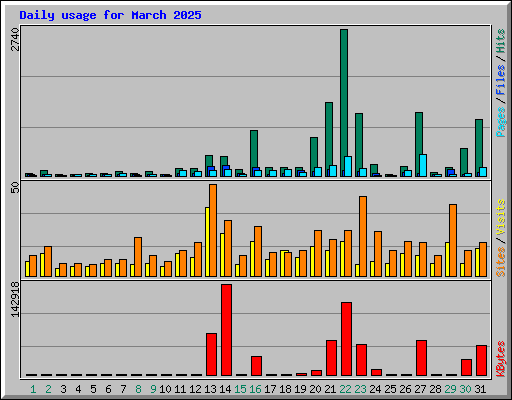This screenshot has height=400, width=512.
Task: Click the red KBytes bar for day 22
Action: pos(347,339)
